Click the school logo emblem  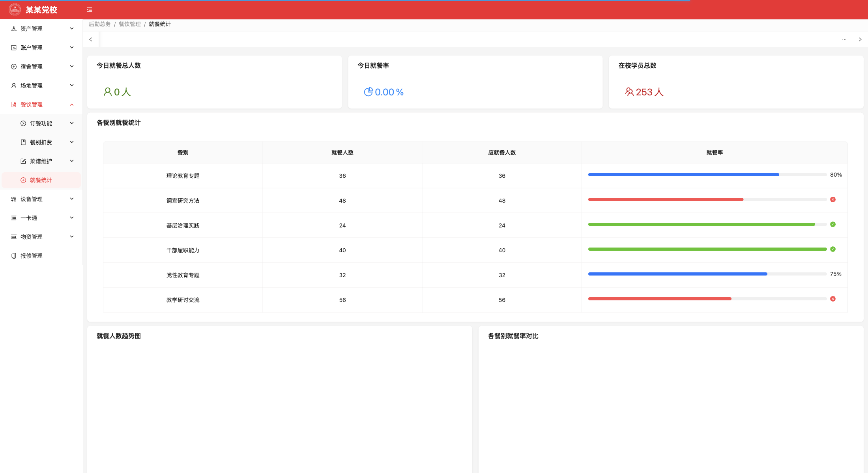tap(15, 9)
